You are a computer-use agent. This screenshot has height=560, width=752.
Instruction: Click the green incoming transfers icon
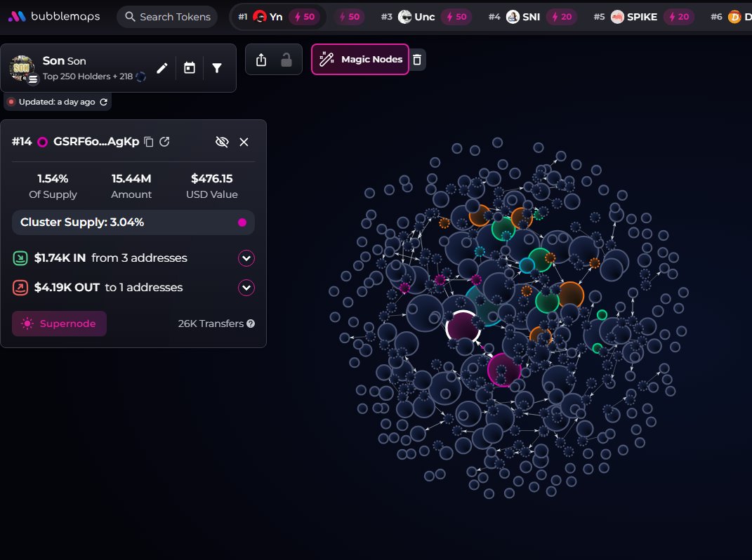(20, 258)
